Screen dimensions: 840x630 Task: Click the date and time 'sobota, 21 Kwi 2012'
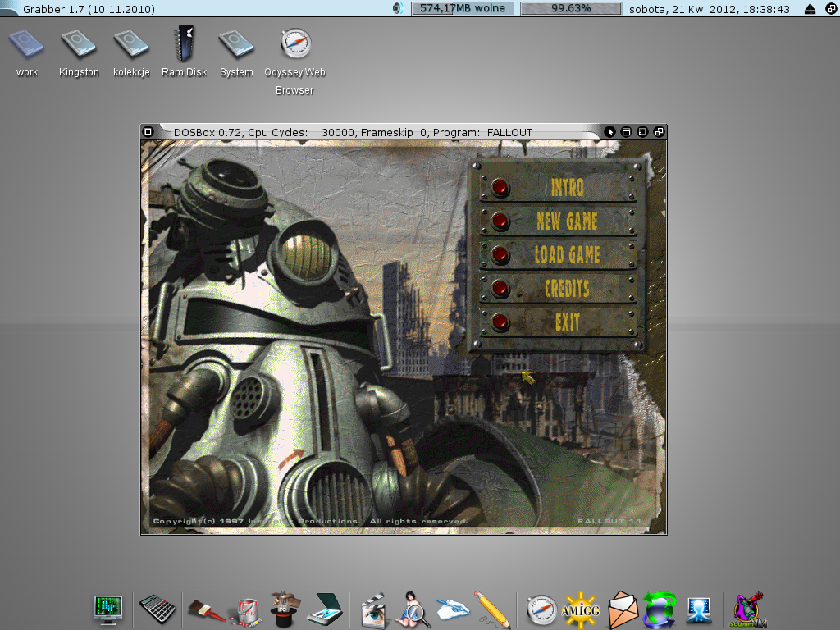pyautogui.click(x=710, y=9)
